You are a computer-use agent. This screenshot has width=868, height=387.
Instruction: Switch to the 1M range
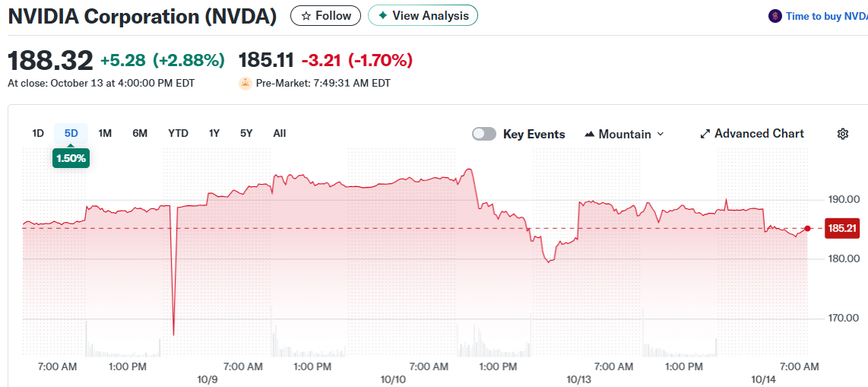(x=105, y=133)
